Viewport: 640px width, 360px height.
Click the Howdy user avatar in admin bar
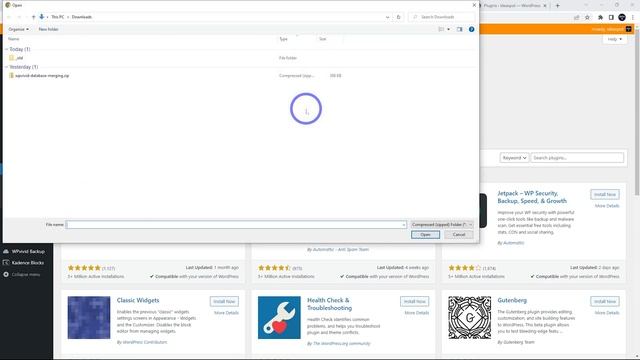pos(629,29)
